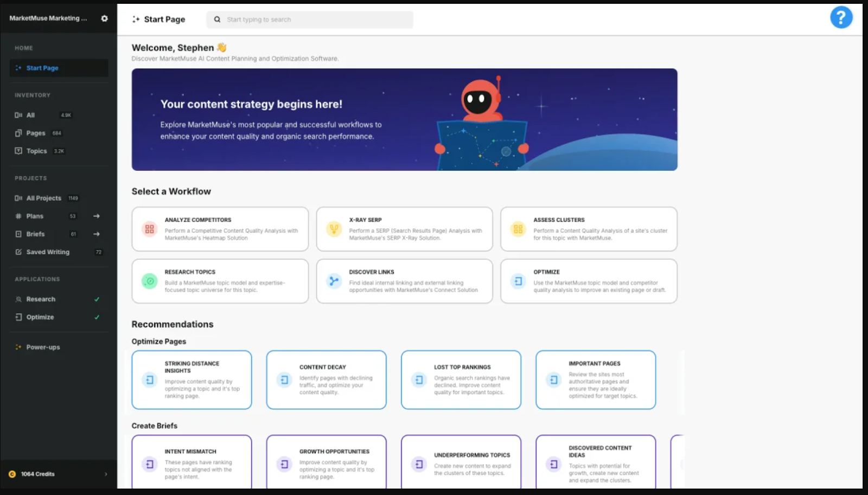Open Topics in the Inventory menu
Viewport: 868px width, 495px height.
point(36,151)
